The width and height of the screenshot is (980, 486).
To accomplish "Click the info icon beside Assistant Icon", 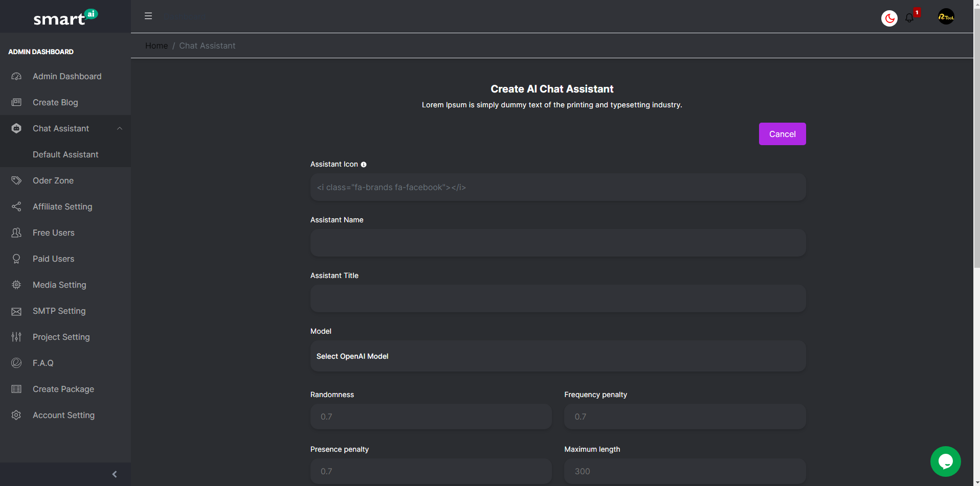I will (364, 165).
